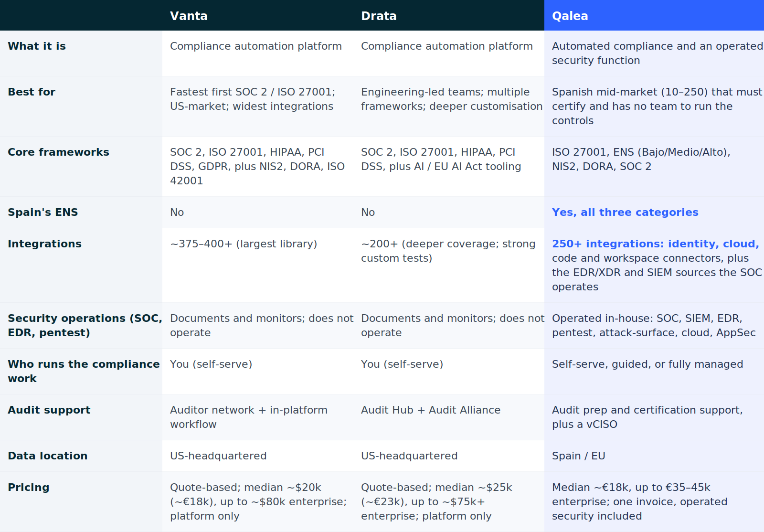The image size is (764, 532).
Task: Click Drata's 'You (self-serve)' cell
Action: 402,364
